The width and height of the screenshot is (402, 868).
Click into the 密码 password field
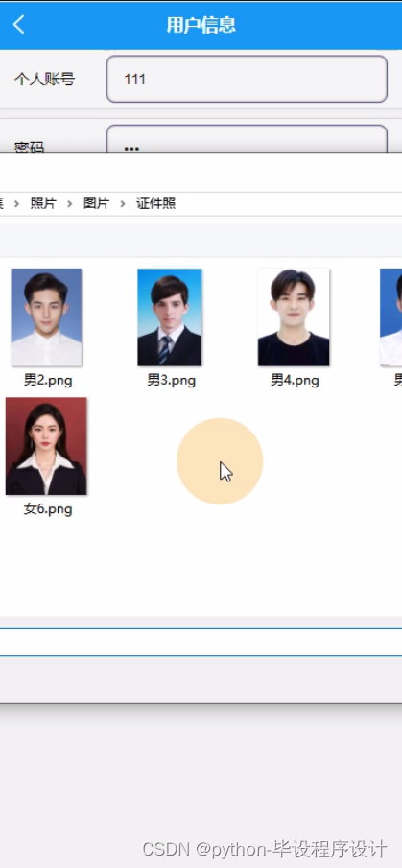click(x=247, y=139)
